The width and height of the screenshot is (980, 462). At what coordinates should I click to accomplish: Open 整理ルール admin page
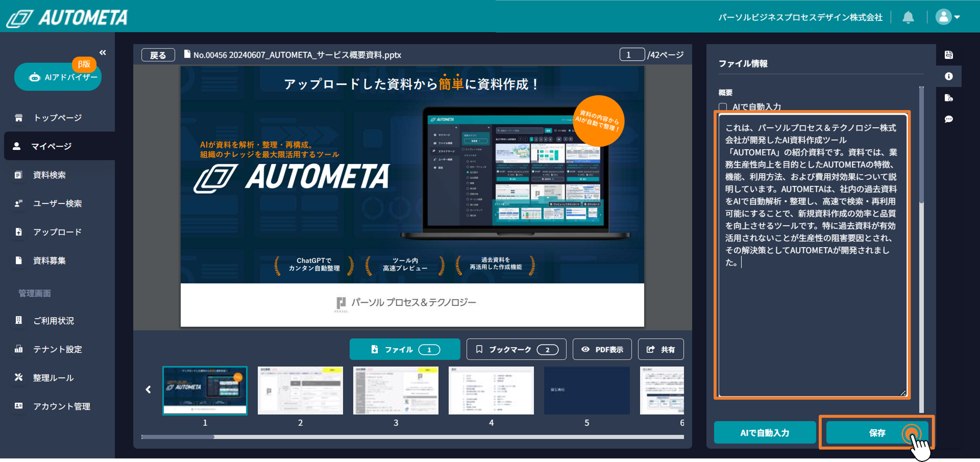[57, 378]
